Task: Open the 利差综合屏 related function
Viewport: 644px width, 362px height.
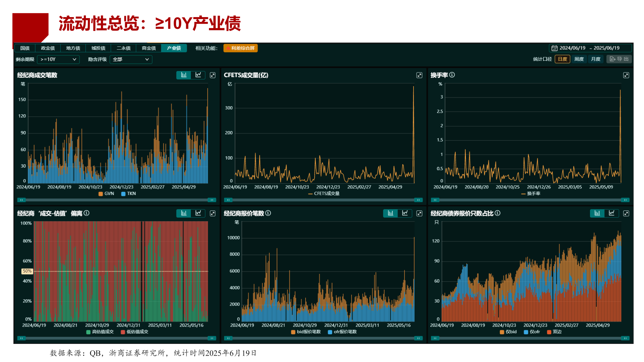Action: click(240, 48)
